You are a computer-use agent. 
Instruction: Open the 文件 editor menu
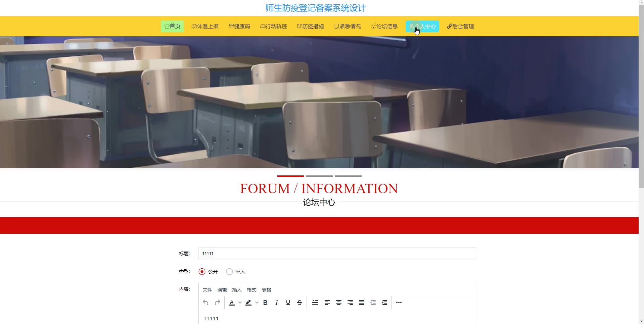207,290
